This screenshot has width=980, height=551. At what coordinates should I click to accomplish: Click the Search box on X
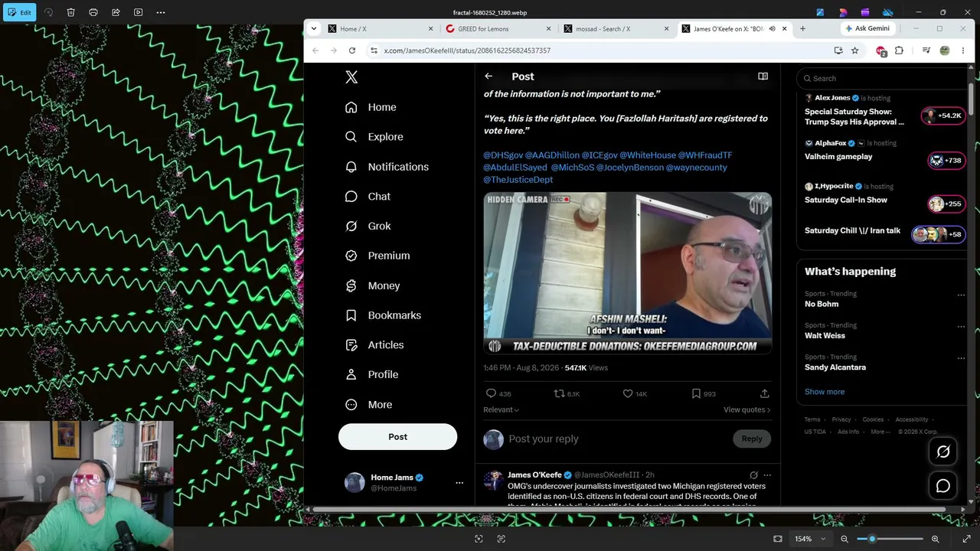(882, 78)
